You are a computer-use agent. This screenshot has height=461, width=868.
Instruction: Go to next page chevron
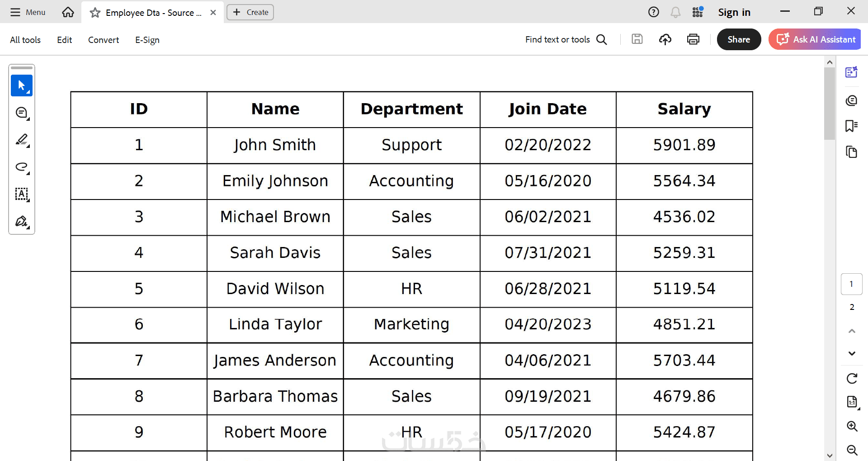point(852,353)
